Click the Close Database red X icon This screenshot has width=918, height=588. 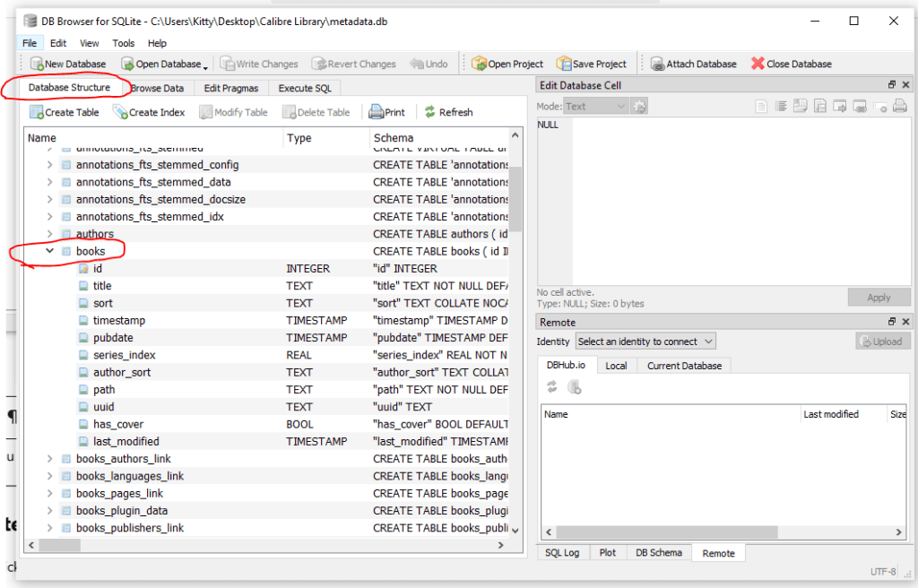(x=758, y=64)
